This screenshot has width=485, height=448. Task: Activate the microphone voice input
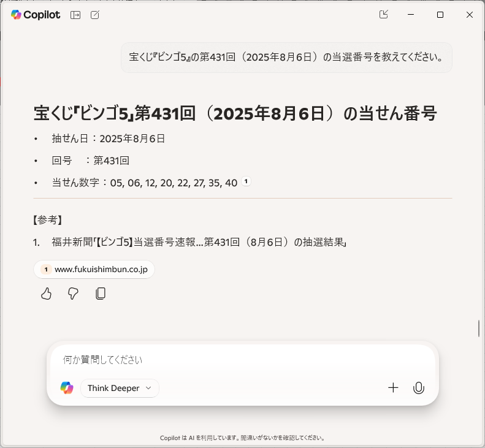[x=419, y=388]
